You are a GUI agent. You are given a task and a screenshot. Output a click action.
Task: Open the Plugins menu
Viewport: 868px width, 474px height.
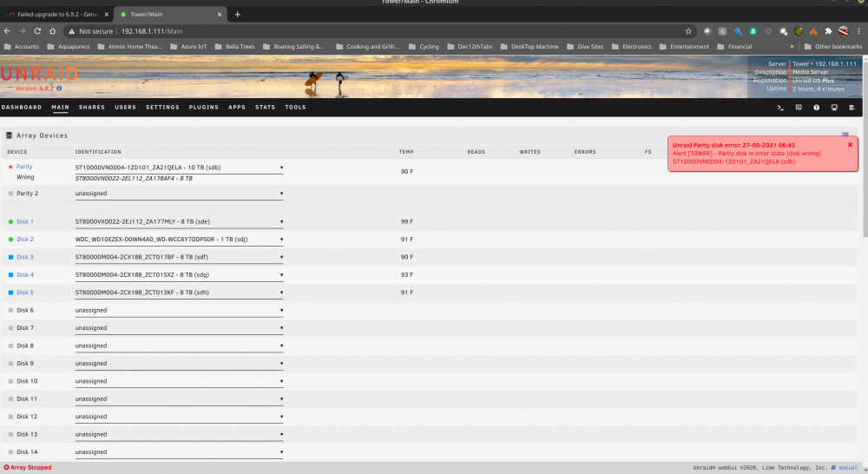coord(204,108)
